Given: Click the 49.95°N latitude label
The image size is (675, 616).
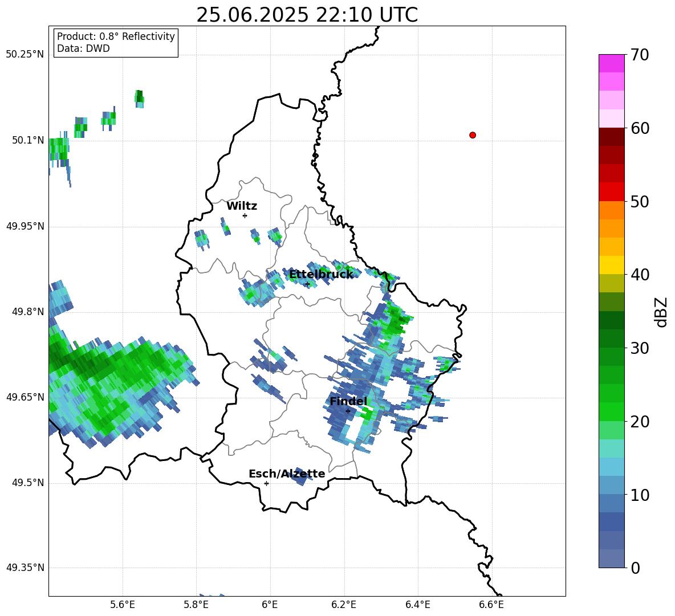Looking at the screenshot, I should click(25, 226).
